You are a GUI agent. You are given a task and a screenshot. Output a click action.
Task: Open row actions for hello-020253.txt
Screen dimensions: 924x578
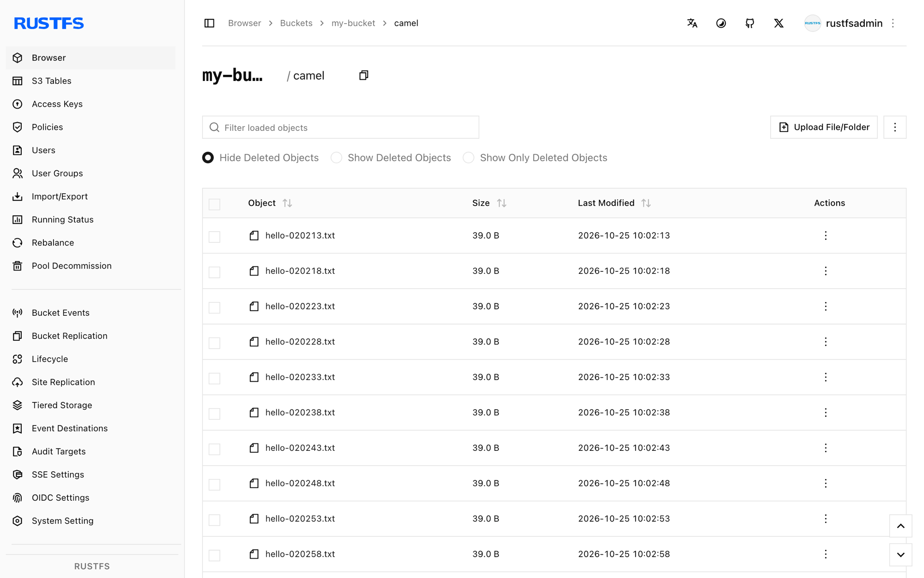pos(826,518)
